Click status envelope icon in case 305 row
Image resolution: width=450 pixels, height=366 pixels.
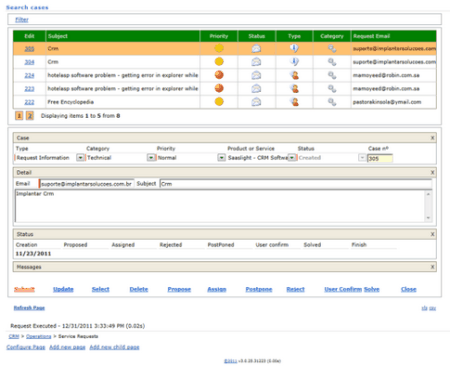256,49
